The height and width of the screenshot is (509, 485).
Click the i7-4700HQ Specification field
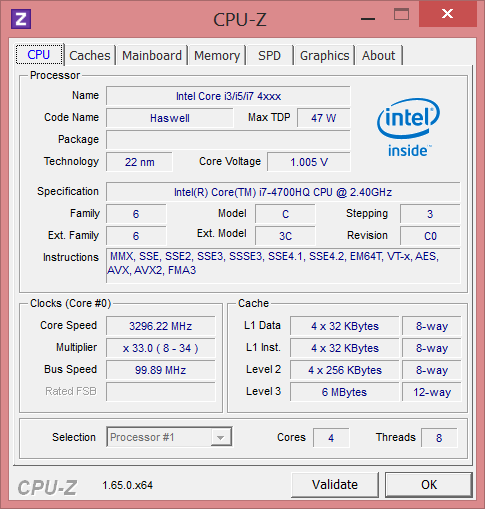(283, 192)
